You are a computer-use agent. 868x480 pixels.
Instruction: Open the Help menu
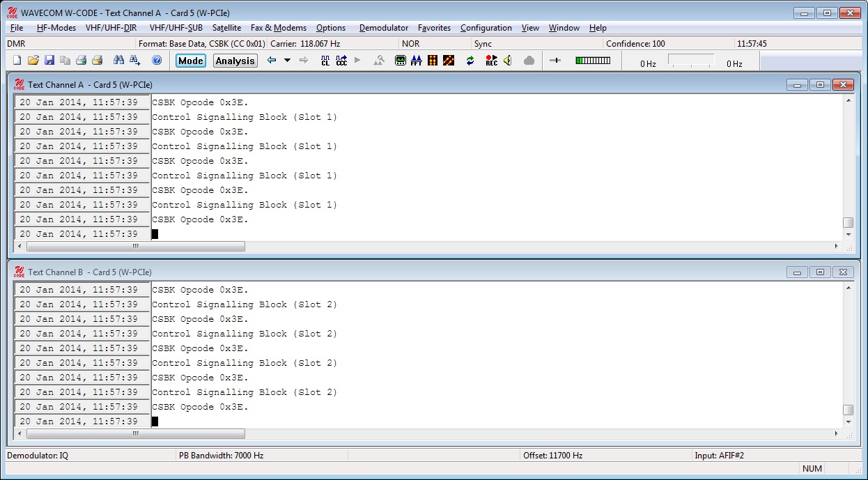point(598,28)
